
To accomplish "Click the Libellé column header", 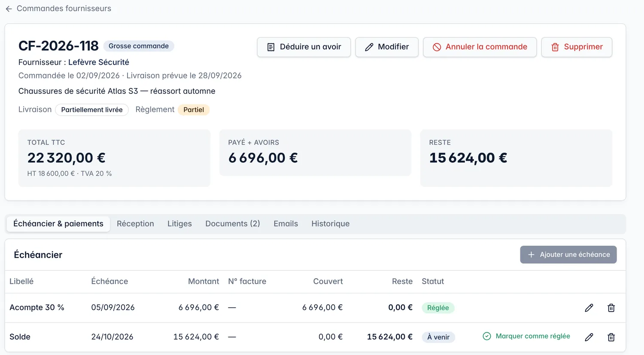I will 21,281.
